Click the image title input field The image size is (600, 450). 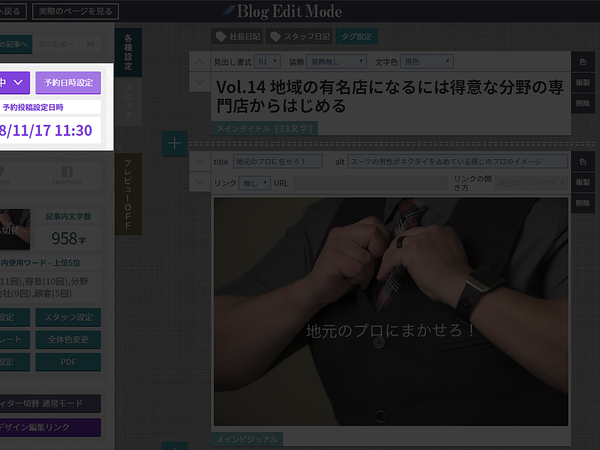[x=278, y=161]
